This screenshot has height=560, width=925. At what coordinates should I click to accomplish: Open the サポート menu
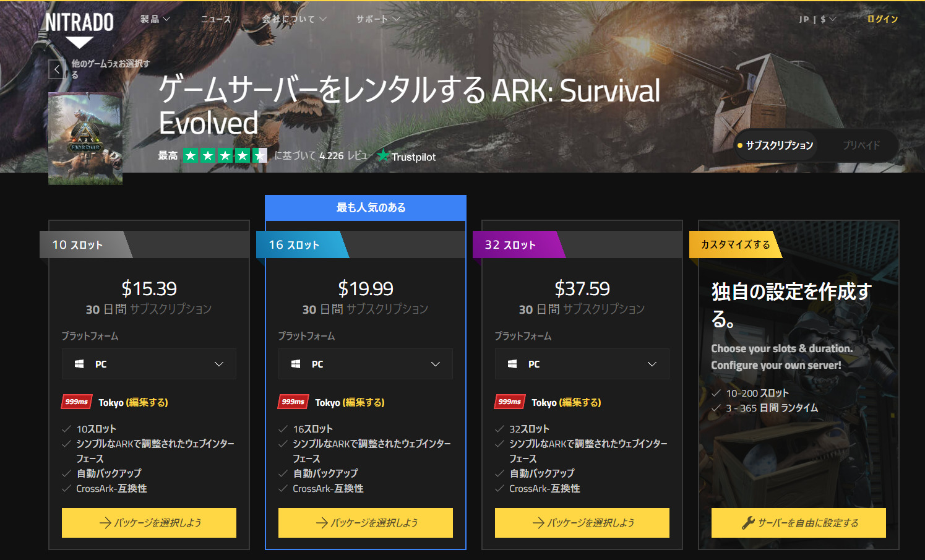click(377, 19)
